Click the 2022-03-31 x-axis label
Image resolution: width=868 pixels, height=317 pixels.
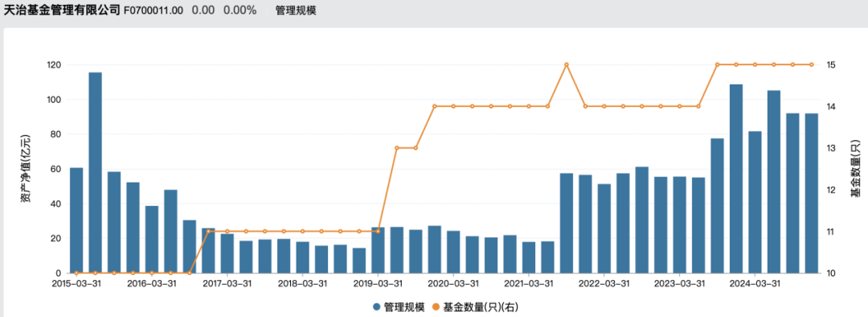click(x=604, y=282)
